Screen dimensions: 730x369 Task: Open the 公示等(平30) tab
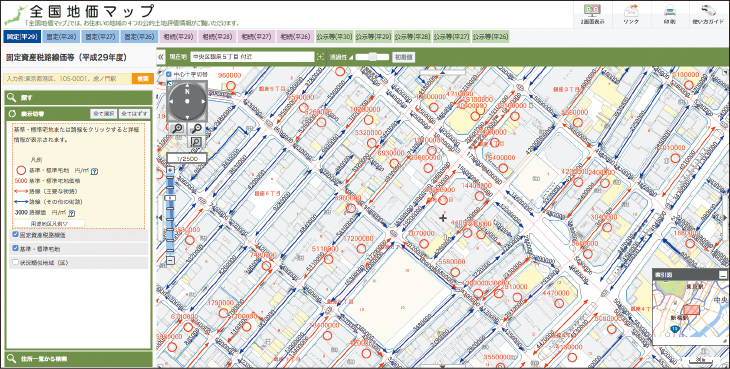click(335, 37)
